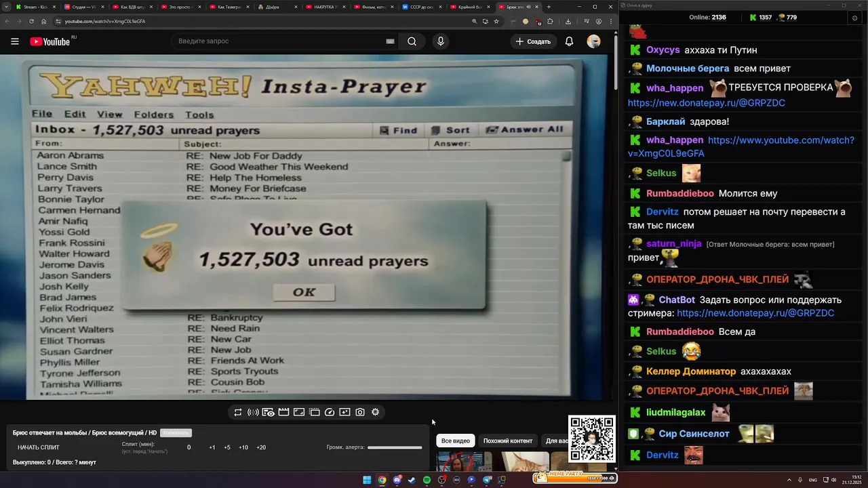Open YouTube link posted by wha_happen
868x488 pixels.
click(741, 147)
